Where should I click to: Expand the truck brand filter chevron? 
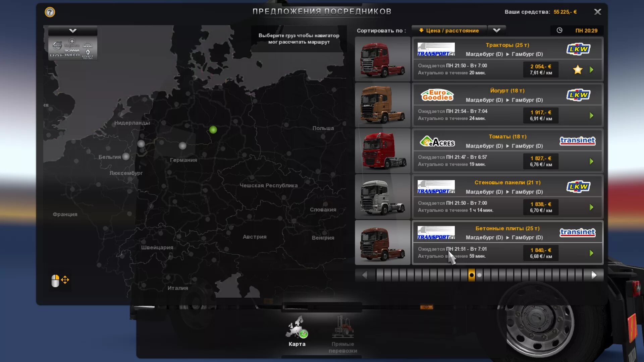click(73, 31)
